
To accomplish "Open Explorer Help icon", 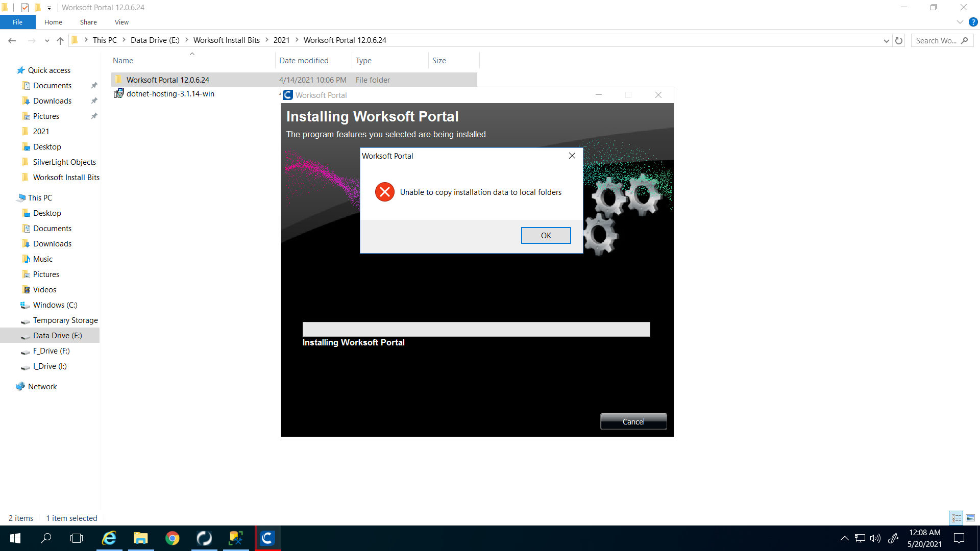I will [x=973, y=22].
